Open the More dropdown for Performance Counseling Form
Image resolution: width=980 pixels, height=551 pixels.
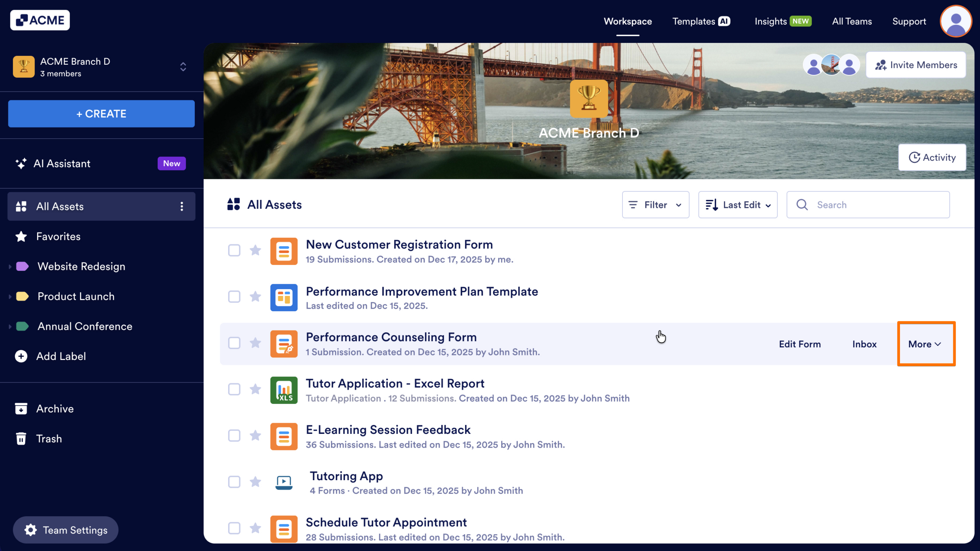[925, 343]
